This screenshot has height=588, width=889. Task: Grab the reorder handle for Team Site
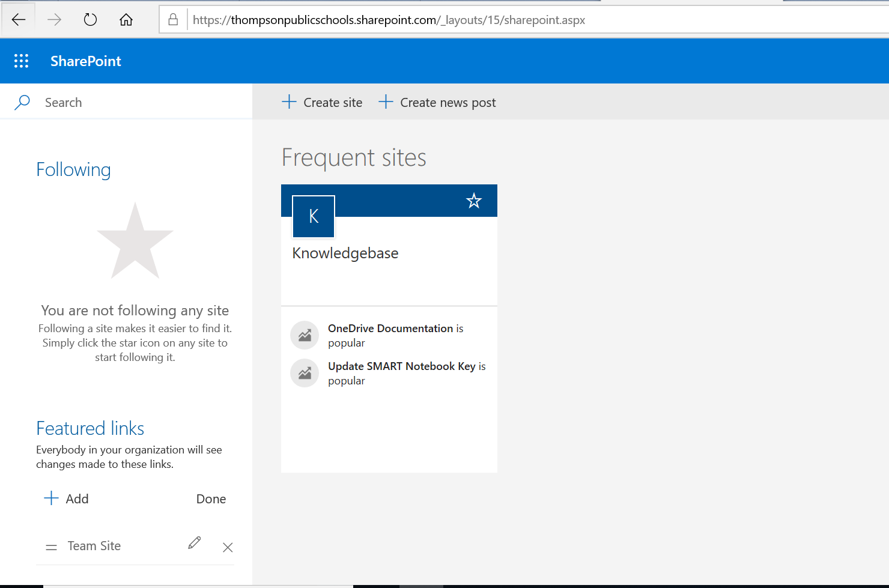click(51, 547)
